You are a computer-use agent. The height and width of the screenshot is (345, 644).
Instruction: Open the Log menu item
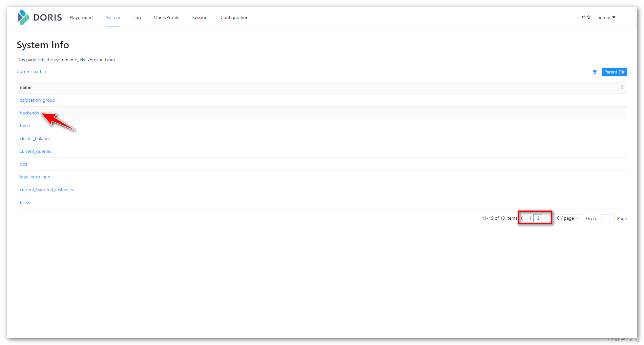tap(137, 18)
